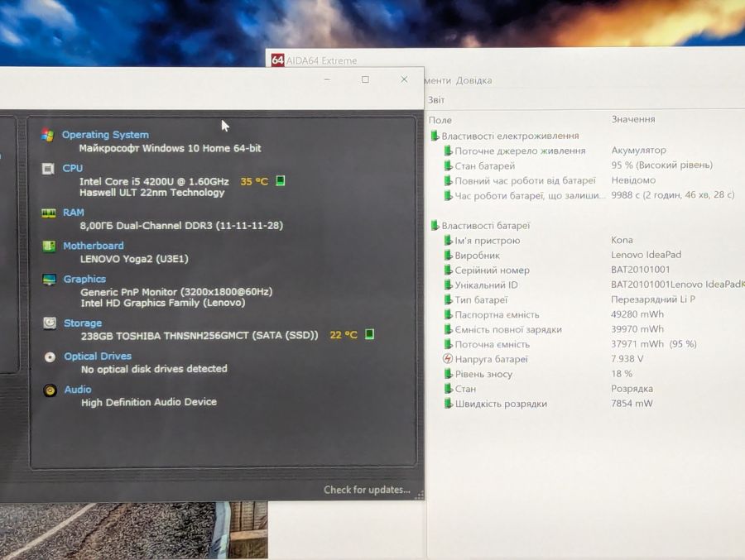Open the Довідка menu in AIDA64
745x560 pixels.
click(473, 81)
